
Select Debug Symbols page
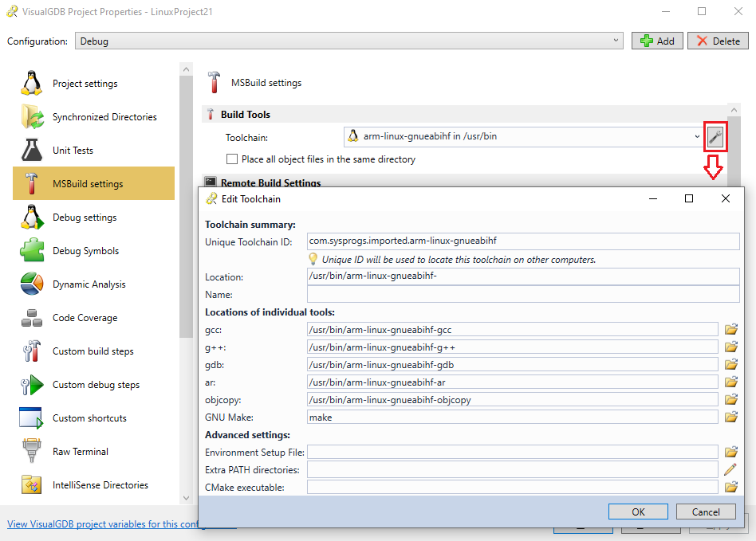[x=93, y=250]
